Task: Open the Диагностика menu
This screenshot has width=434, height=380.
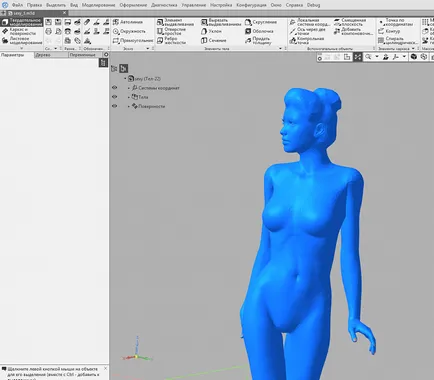Action: (x=164, y=5)
